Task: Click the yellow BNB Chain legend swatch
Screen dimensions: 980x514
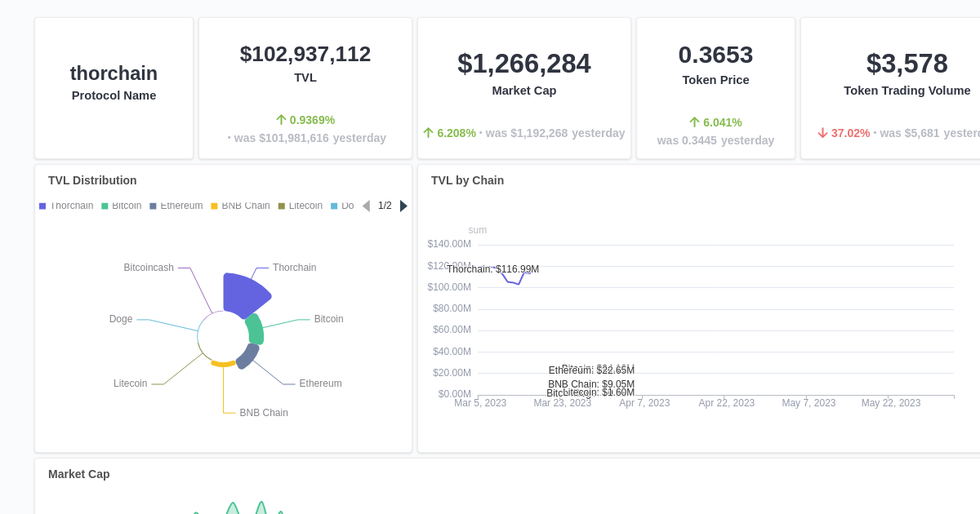Action: (214, 206)
